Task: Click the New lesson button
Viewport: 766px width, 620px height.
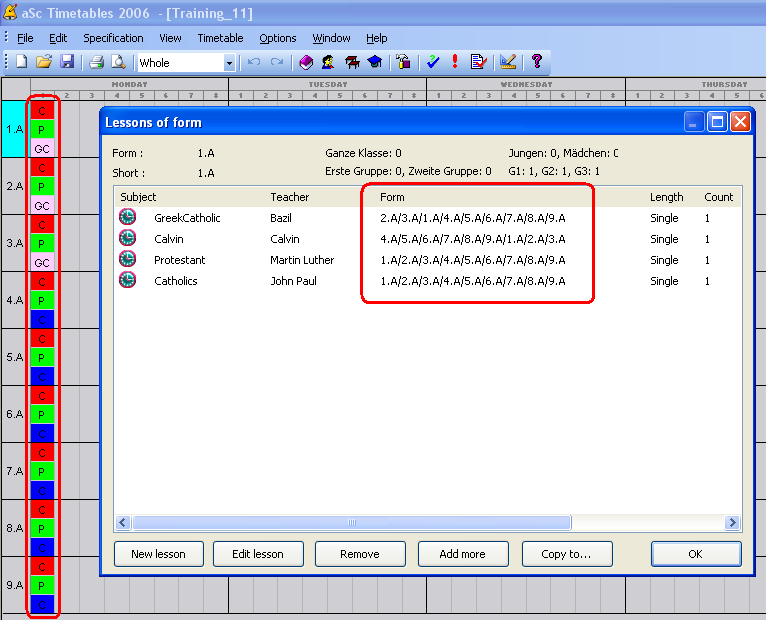Action: pos(159,554)
